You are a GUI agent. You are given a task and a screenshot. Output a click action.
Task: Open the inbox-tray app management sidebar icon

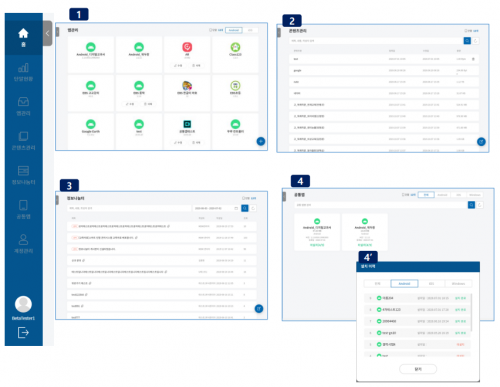[x=23, y=106]
